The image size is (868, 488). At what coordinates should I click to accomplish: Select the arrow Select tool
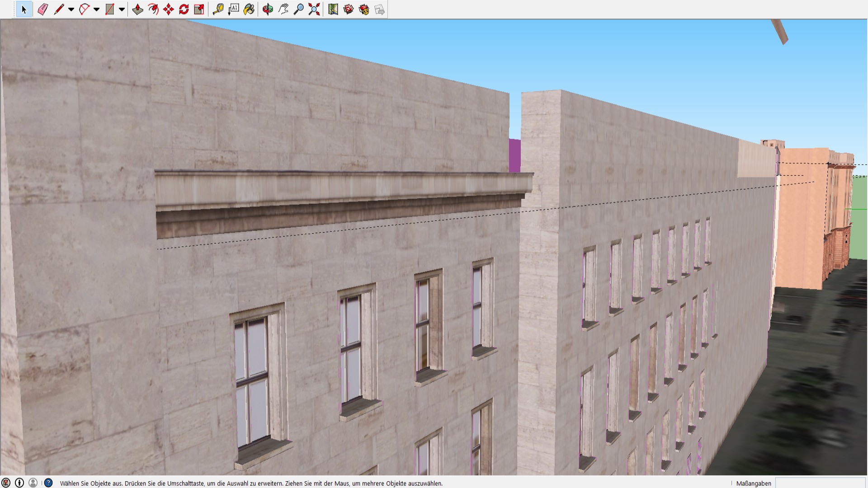(x=24, y=9)
